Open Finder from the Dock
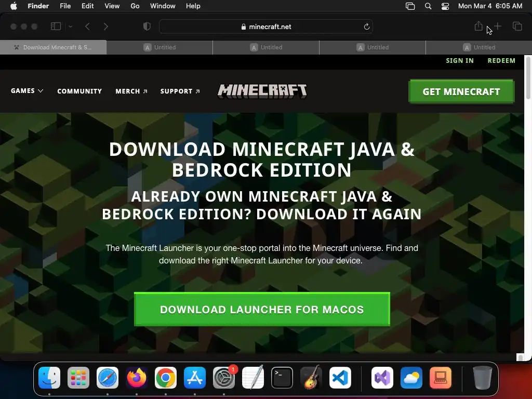This screenshot has height=399, width=532. click(x=49, y=378)
